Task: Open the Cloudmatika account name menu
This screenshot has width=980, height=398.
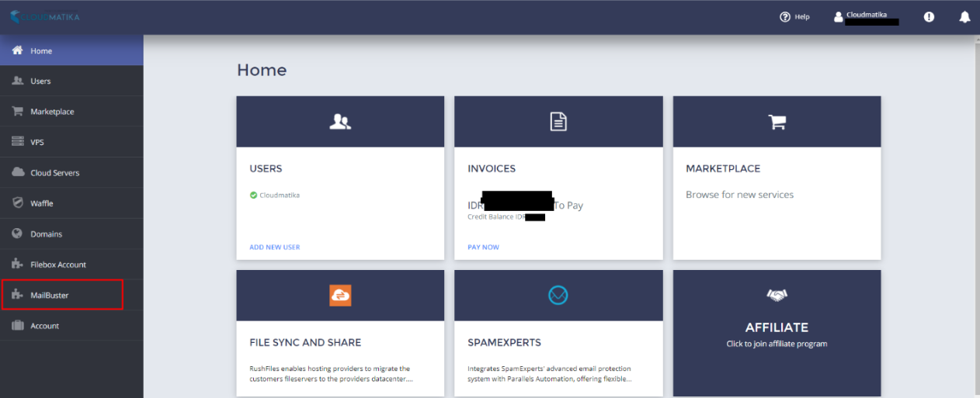Action: 867,14
